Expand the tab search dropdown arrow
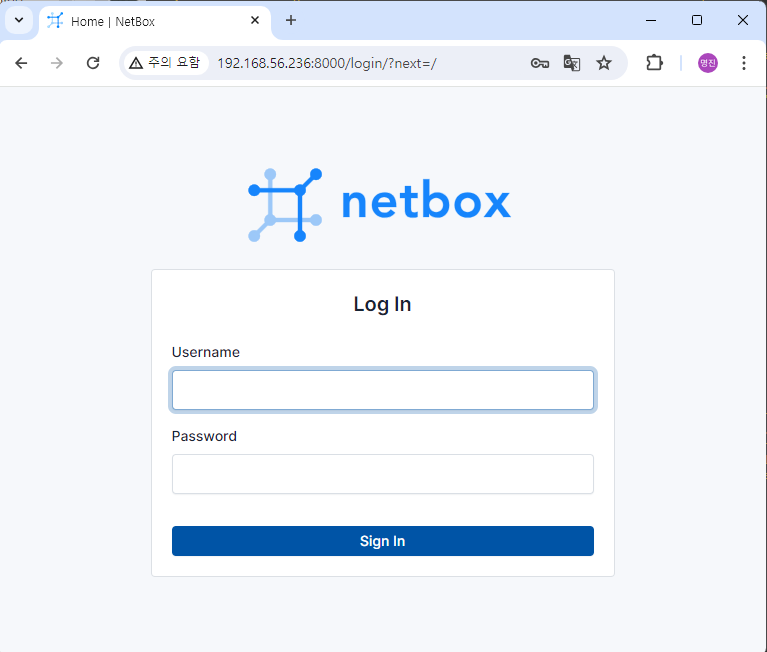This screenshot has width=767, height=652. tap(19, 21)
